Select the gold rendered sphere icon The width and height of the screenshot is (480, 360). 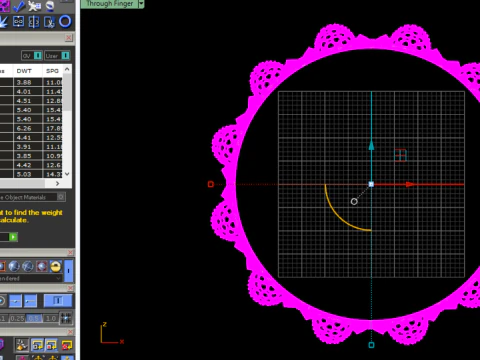point(56,267)
